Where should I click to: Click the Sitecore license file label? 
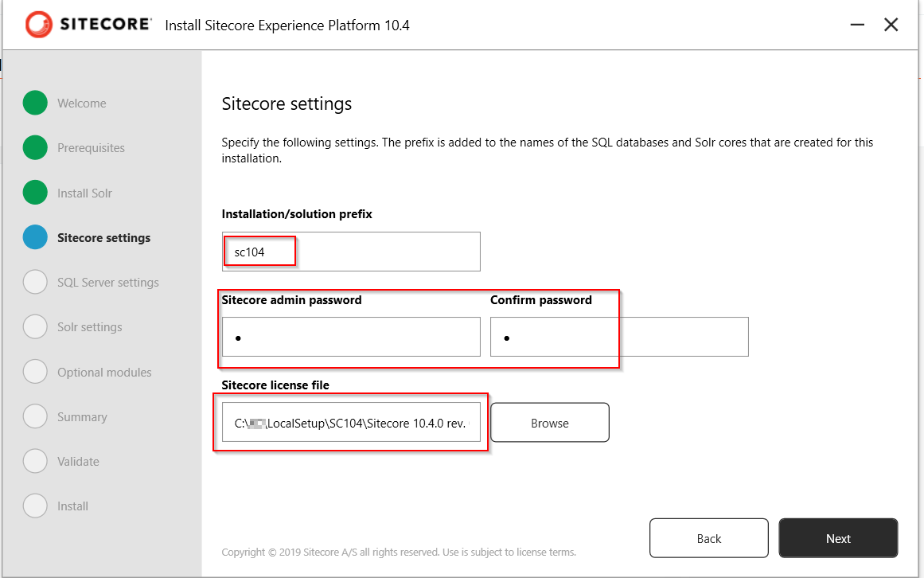pos(275,385)
